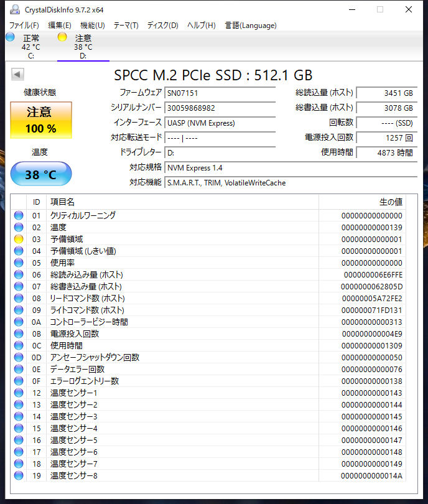Click the blue status orb for クリティカルワーニング row

(x=19, y=215)
